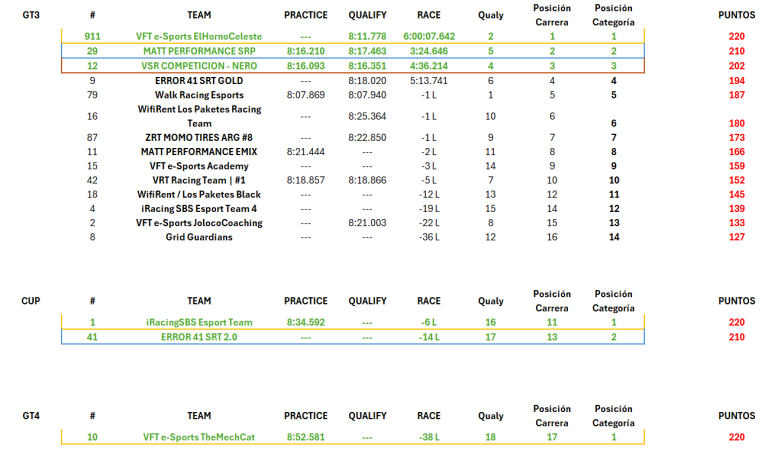Screen dimensions: 768x473
Task: Select WifiRent / Los Paketes Black cell
Action: 199,194
